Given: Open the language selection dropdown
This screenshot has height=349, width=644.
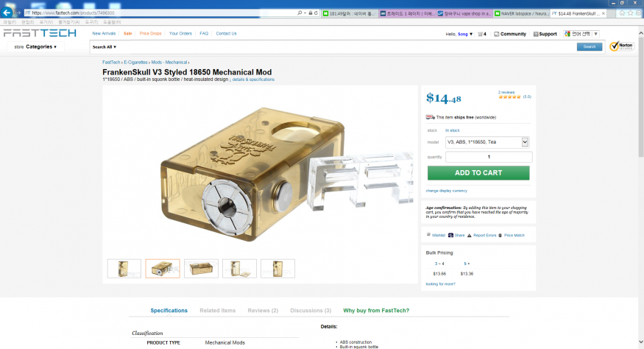Looking at the screenshot, I should pyautogui.click(x=581, y=34).
